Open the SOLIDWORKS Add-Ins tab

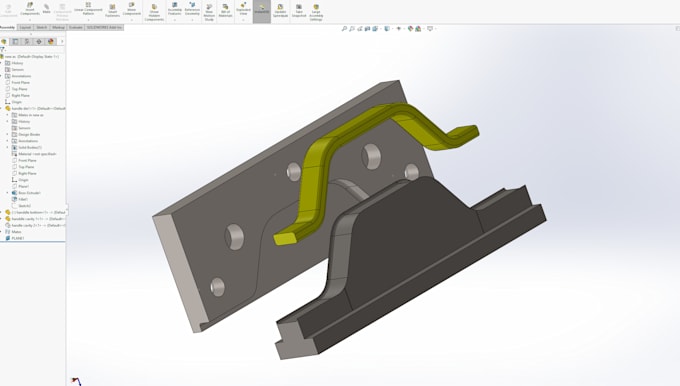tap(104, 27)
